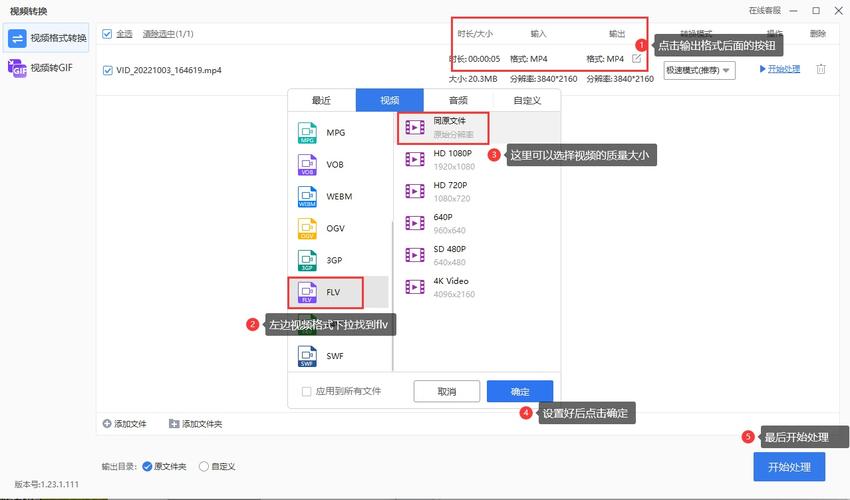
Task: Click the 添加文件夹 folder icon
Action: click(x=174, y=424)
